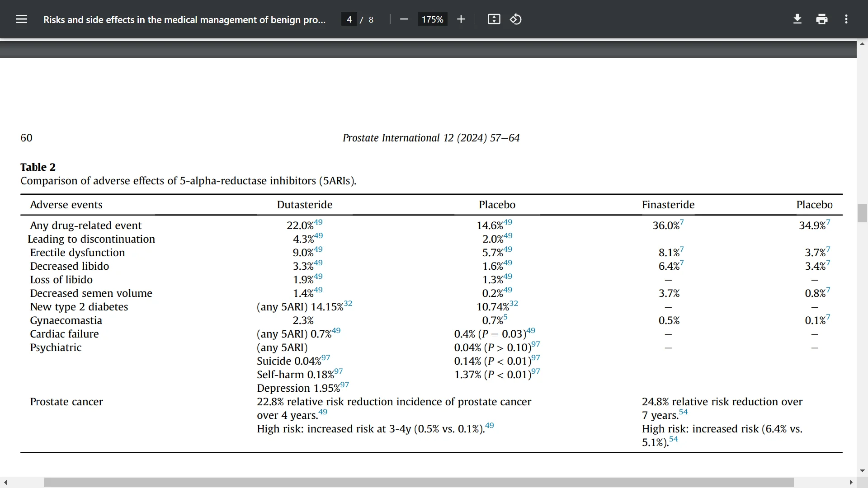
Task: Click the 'Erectile dysfunction' row label
Action: click(77, 253)
